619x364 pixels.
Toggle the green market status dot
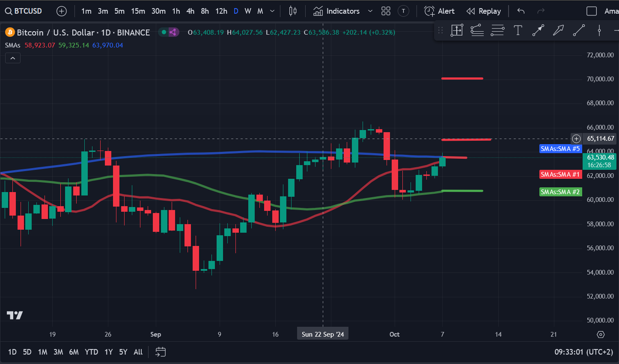pos(164,32)
